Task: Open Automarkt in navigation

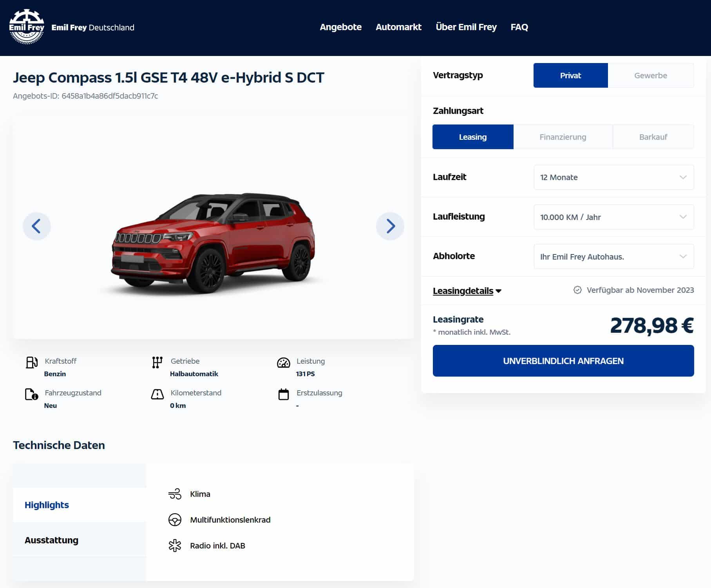Action: click(398, 27)
